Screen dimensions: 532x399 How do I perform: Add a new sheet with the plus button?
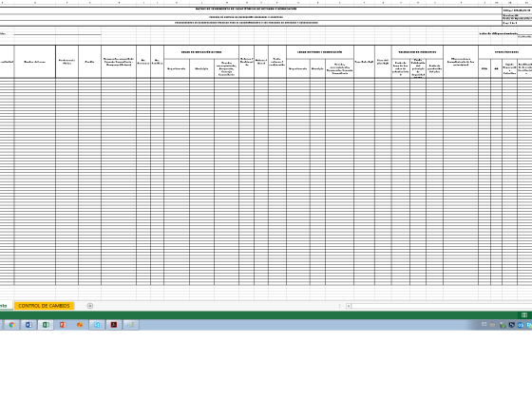tap(90, 306)
